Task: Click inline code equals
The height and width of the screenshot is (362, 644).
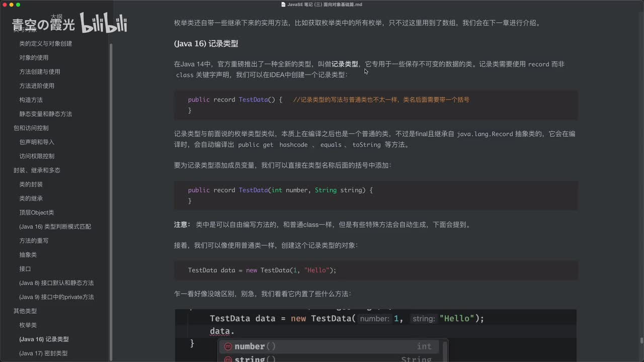Action: 331,145
